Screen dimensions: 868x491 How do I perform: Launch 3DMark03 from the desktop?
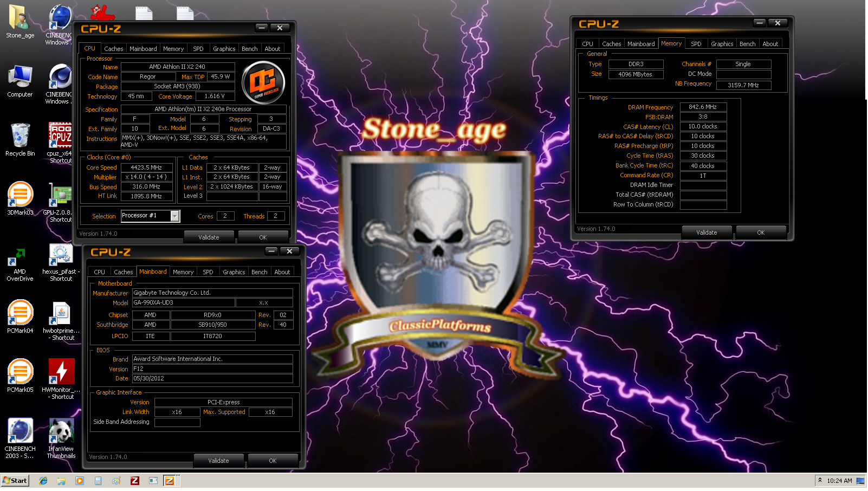click(x=20, y=199)
